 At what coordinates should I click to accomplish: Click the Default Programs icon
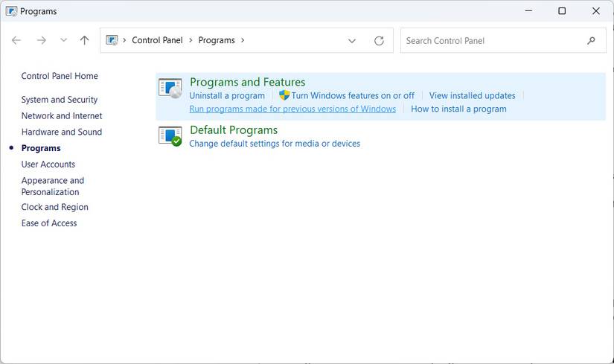coord(170,135)
